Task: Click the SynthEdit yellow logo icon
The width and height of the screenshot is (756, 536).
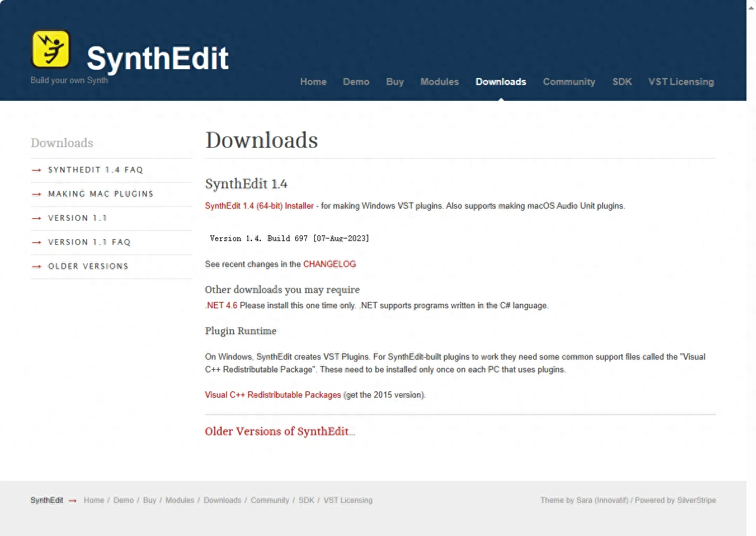Action: [51, 49]
